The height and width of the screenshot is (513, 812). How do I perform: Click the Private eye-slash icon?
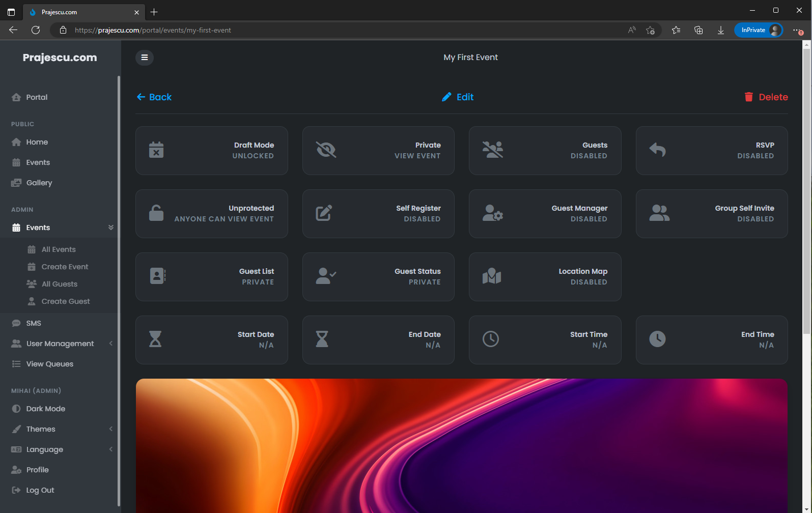326,150
